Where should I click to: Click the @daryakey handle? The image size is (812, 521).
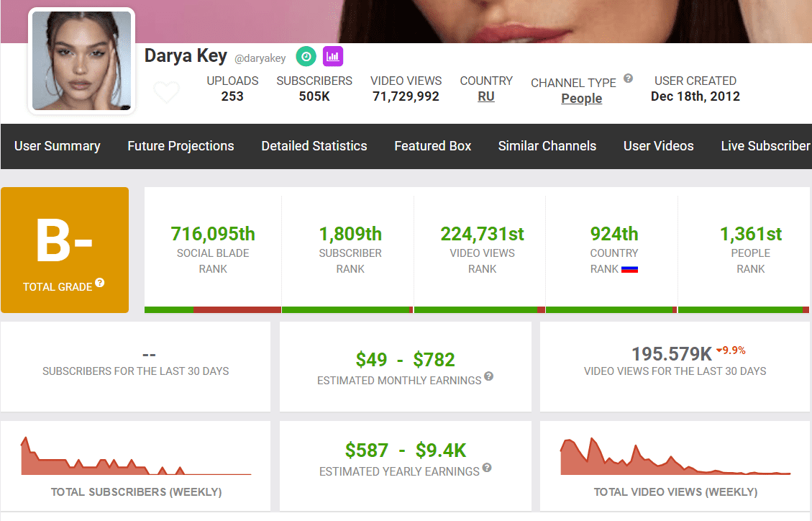(x=260, y=58)
